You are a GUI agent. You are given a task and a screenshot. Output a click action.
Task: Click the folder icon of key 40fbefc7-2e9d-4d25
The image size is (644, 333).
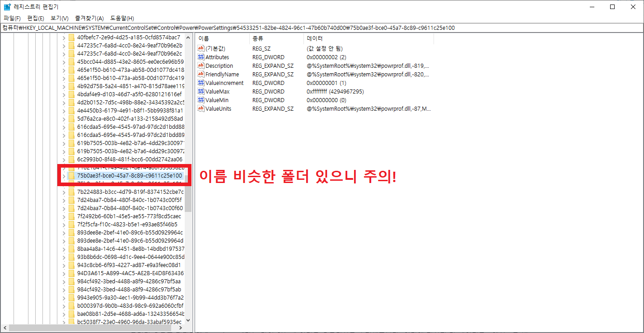[x=71, y=37]
